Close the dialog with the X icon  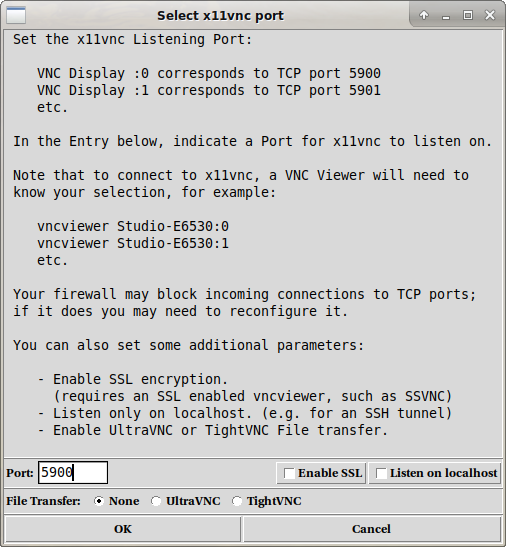pos(490,15)
